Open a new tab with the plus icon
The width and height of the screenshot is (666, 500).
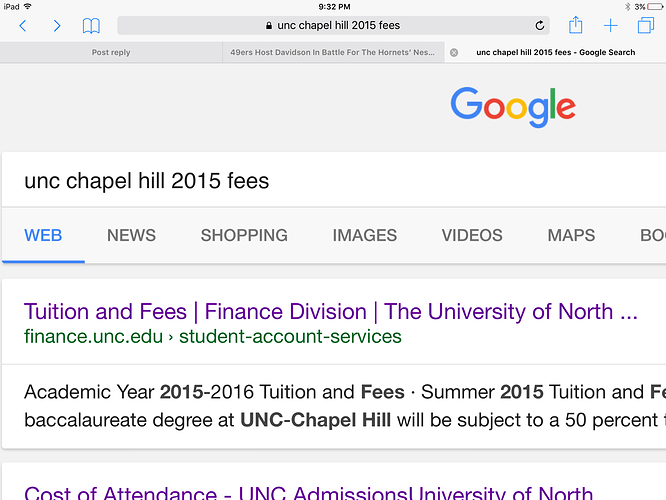click(610, 26)
